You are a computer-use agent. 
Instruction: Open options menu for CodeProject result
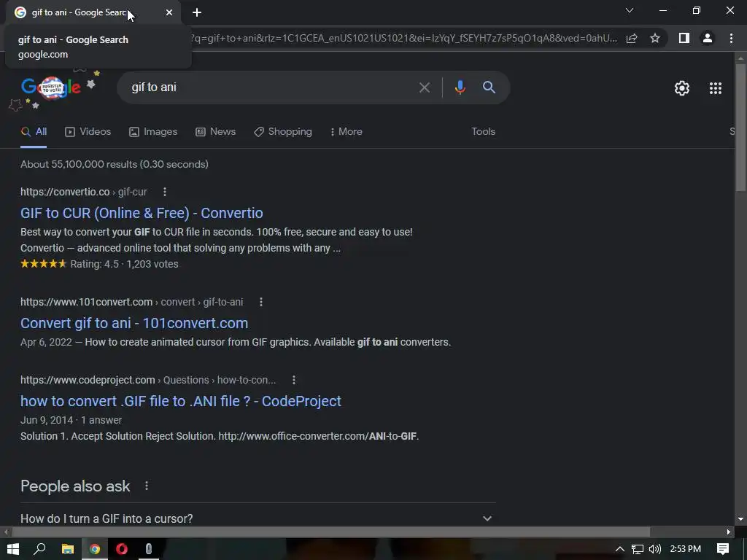coord(294,380)
